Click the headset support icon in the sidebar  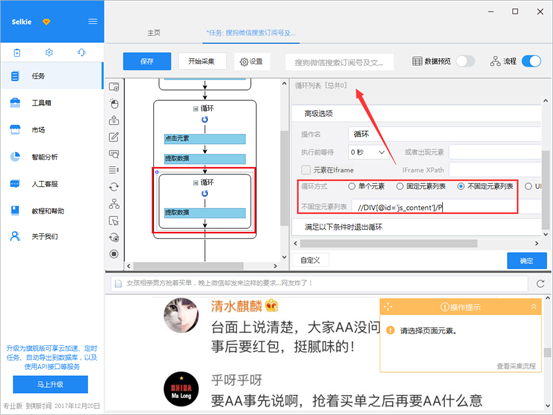(x=81, y=53)
